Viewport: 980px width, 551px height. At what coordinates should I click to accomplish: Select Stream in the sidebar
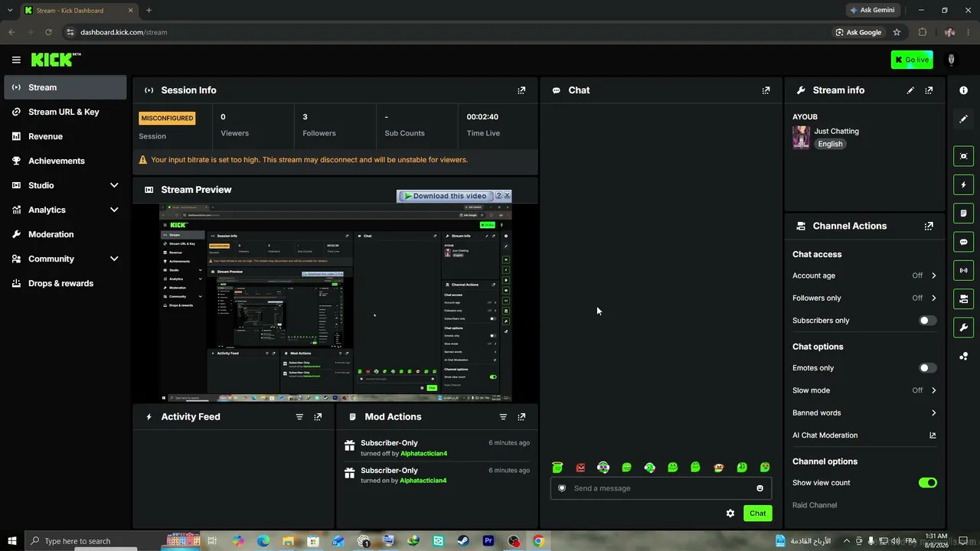(65, 87)
